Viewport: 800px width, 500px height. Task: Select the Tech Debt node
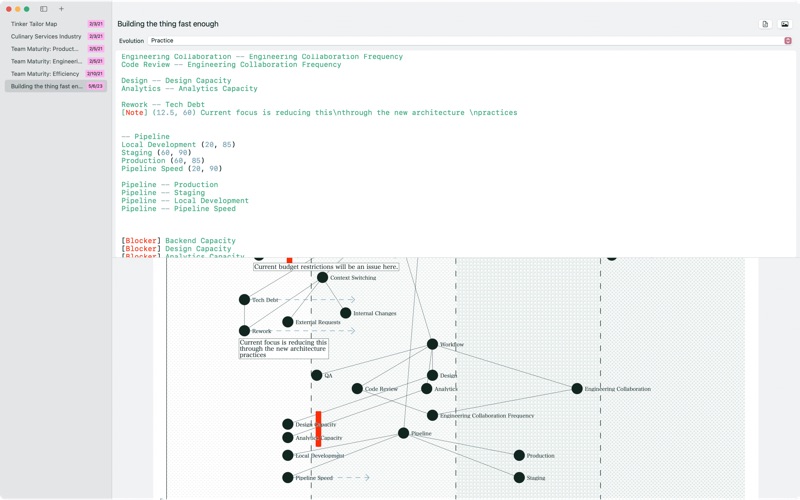point(244,300)
